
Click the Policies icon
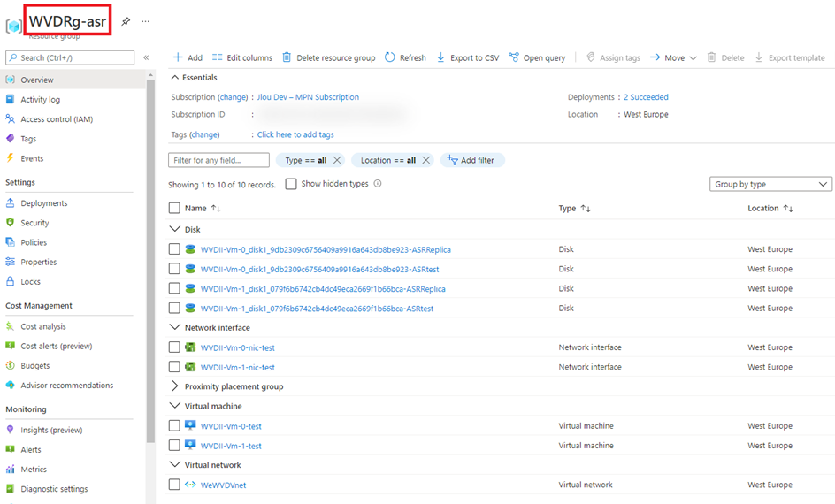click(10, 242)
